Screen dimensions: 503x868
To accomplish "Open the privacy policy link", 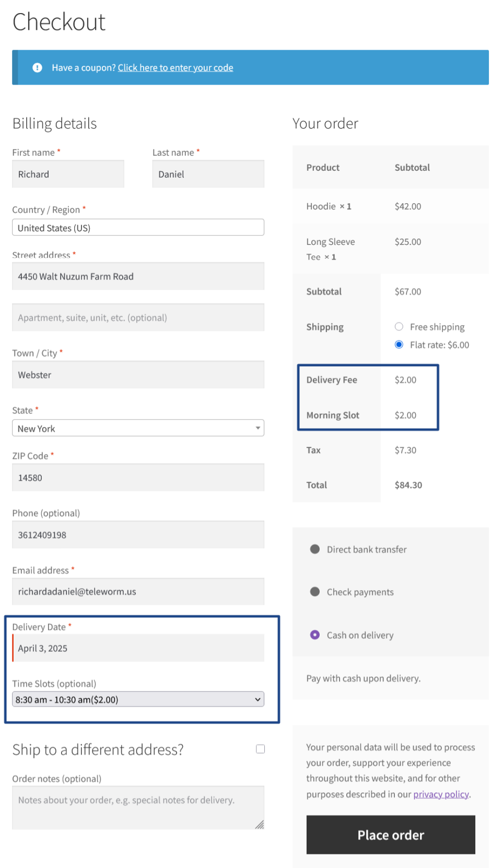I will coord(441,794).
